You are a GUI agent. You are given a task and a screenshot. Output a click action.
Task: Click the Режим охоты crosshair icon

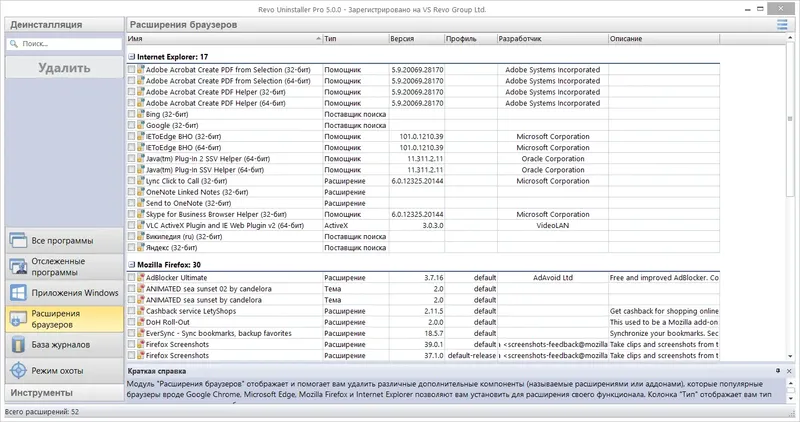coord(18,370)
